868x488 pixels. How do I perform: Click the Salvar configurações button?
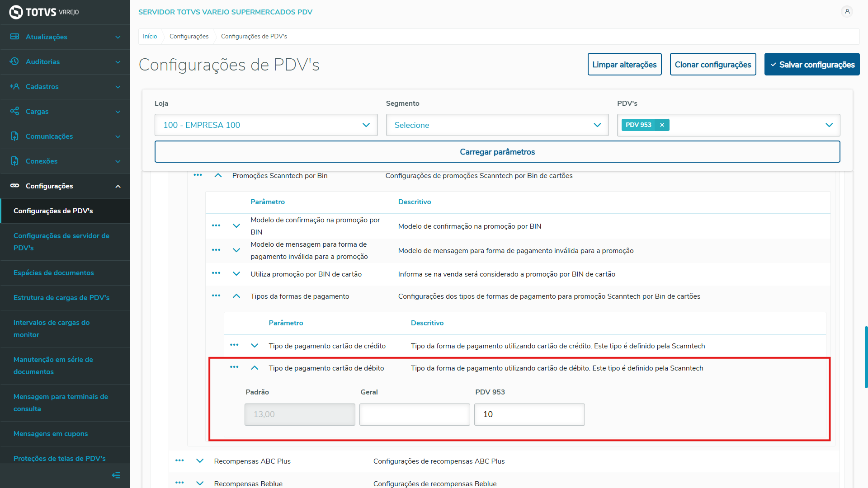pos(811,64)
